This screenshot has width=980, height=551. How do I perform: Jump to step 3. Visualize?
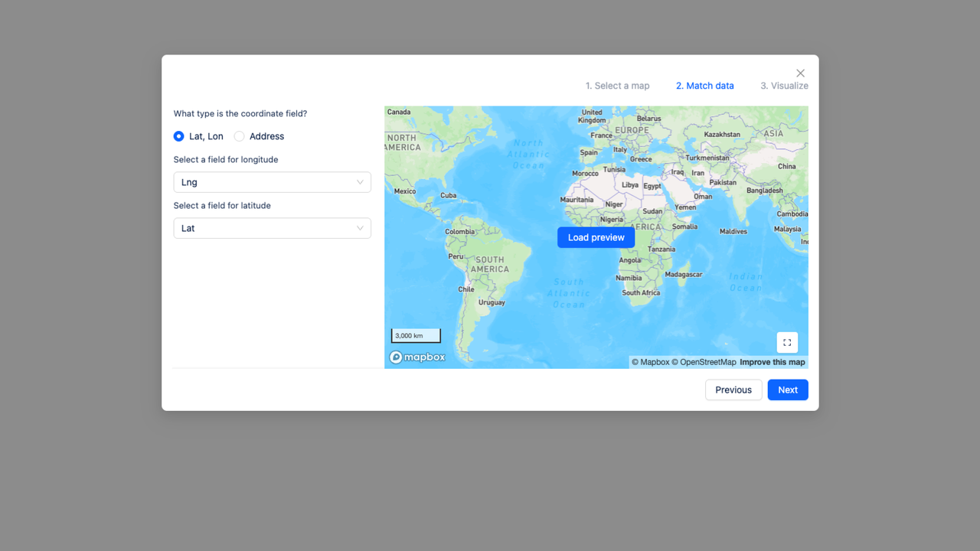[784, 86]
